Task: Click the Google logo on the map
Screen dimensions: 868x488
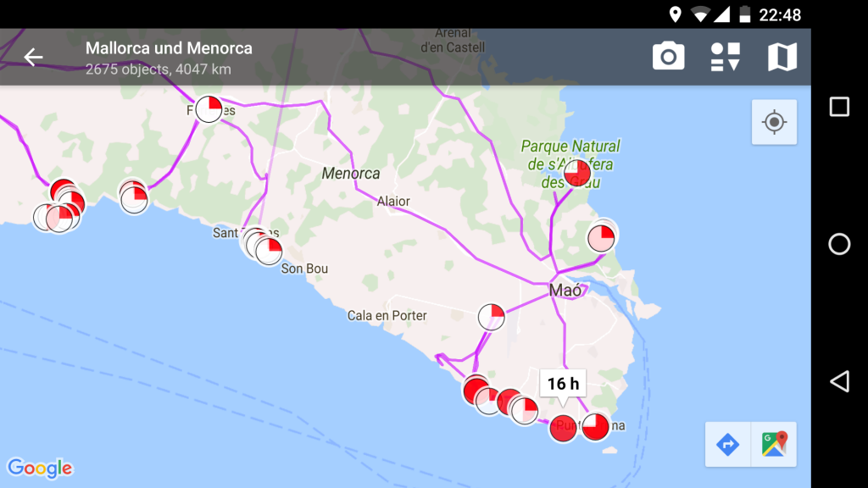Action: tap(40, 468)
